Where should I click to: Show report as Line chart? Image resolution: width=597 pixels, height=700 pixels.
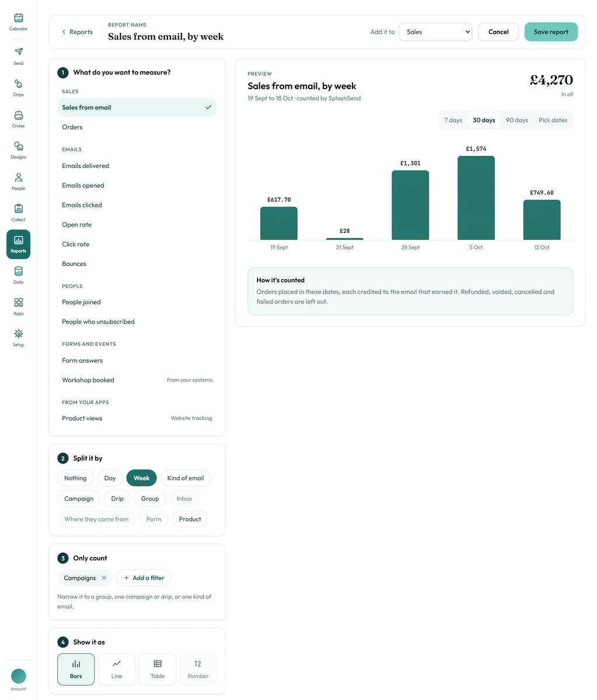pyautogui.click(x=117, y=669)
